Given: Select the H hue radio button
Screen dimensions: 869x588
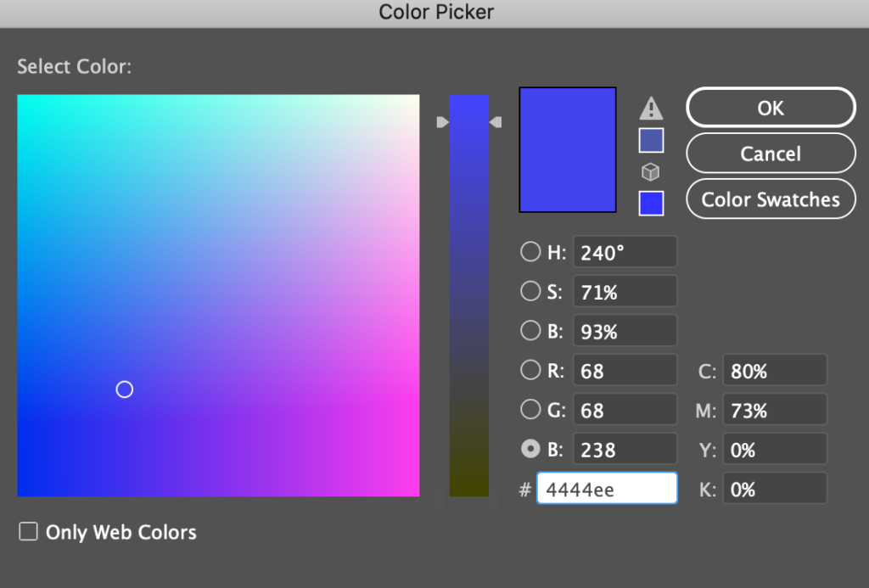Looking at the screenshot, I should [x=530, y=252].
